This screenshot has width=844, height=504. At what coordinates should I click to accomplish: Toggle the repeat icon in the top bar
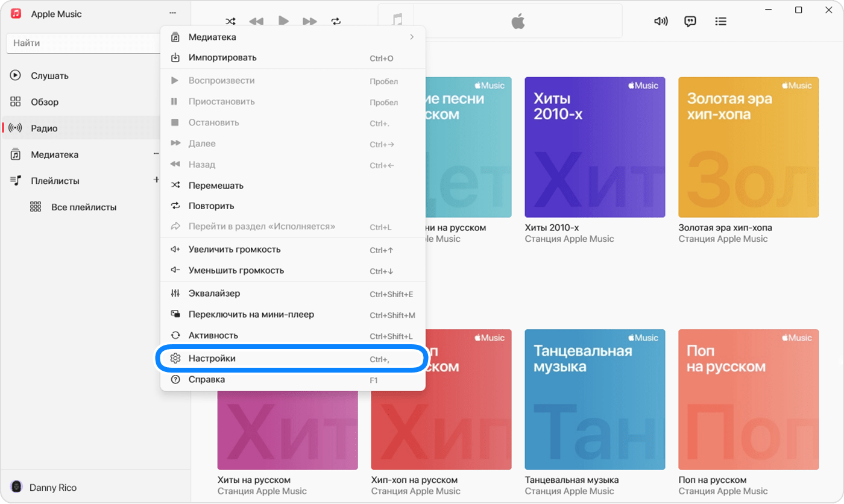pos(336,21)
